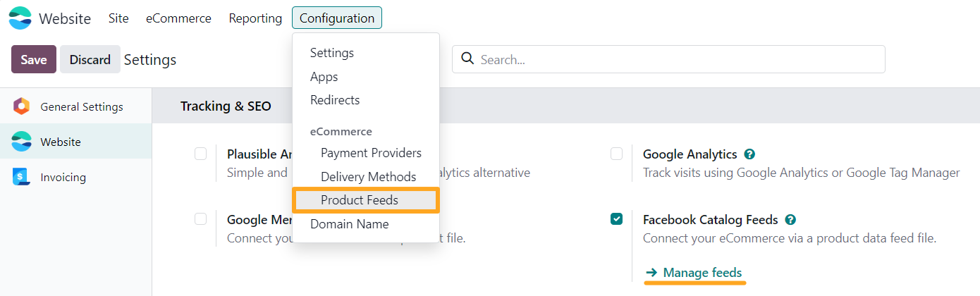Enable the Google Merchant Center checkbox
This screenshot has height=296, width=980.
coord(200,219)
